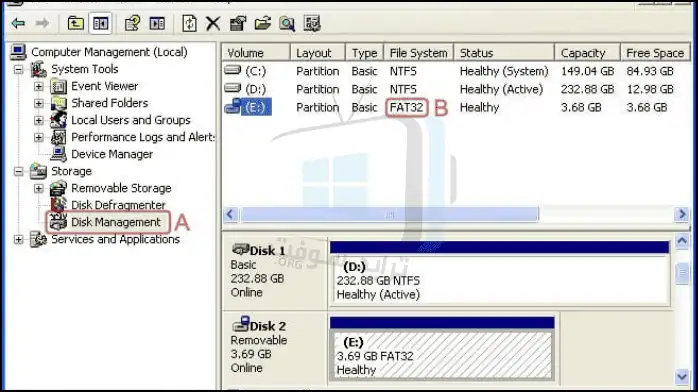Collapse the Storage tree node
The image size is (698, 392).
pos(19,171)
